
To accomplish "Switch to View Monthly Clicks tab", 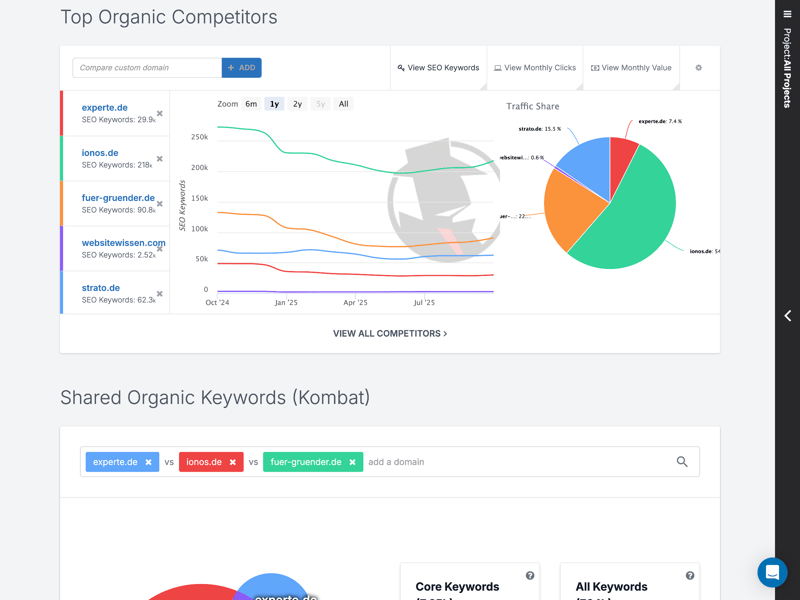I will 535,68.
